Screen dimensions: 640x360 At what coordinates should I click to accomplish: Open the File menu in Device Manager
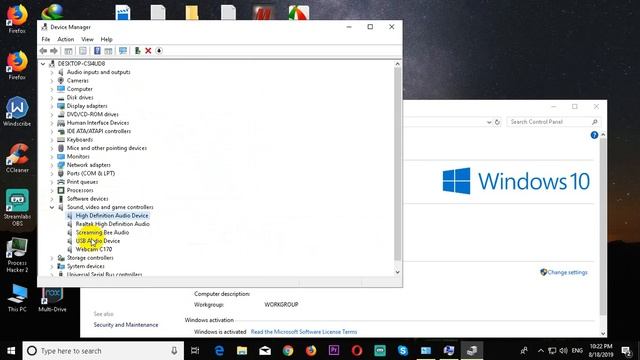pos(46,39)
